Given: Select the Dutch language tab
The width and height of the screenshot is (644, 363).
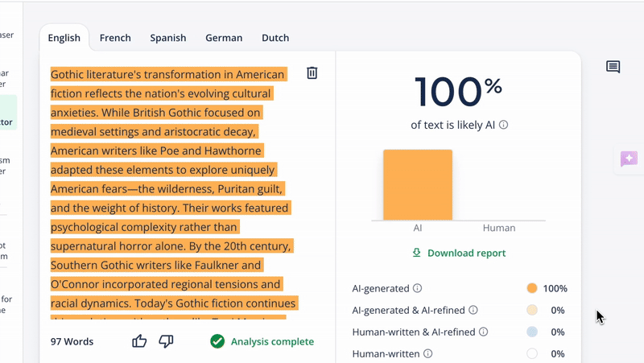Looking at the screenshot, I should tap(275, 38).
